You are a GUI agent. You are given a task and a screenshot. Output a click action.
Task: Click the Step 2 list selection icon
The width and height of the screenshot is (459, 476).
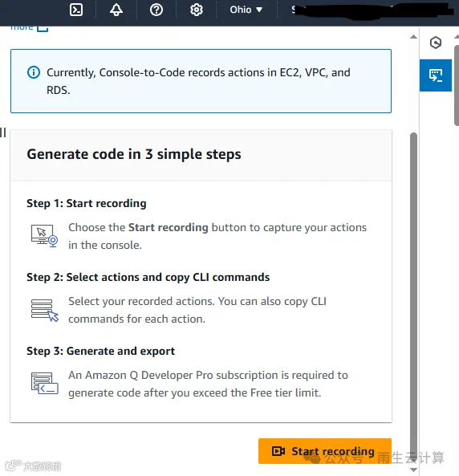45,310
